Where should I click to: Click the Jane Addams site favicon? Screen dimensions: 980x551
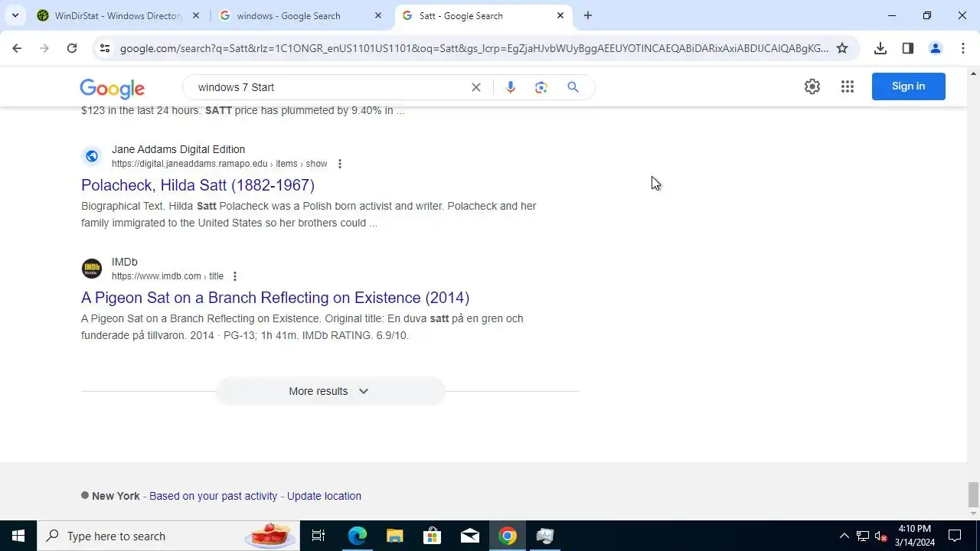tap(92, 156)
